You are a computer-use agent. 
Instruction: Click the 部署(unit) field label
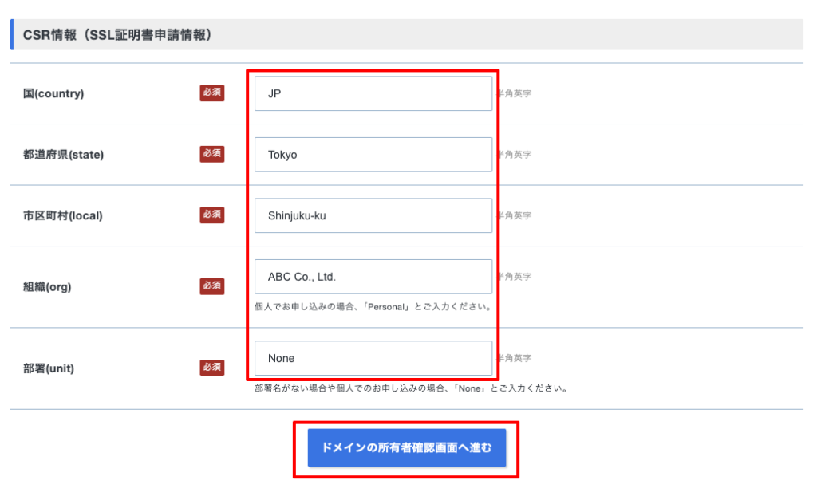(x=48, y=368)
